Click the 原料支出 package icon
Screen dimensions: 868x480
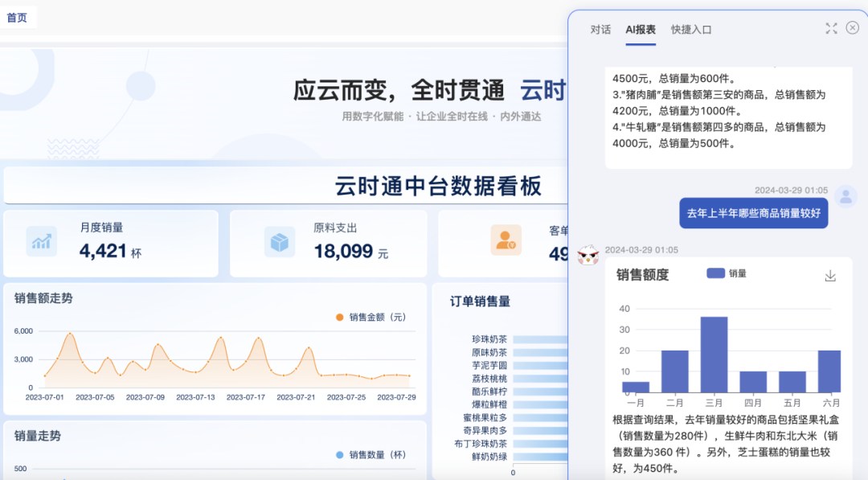(278, 243)
